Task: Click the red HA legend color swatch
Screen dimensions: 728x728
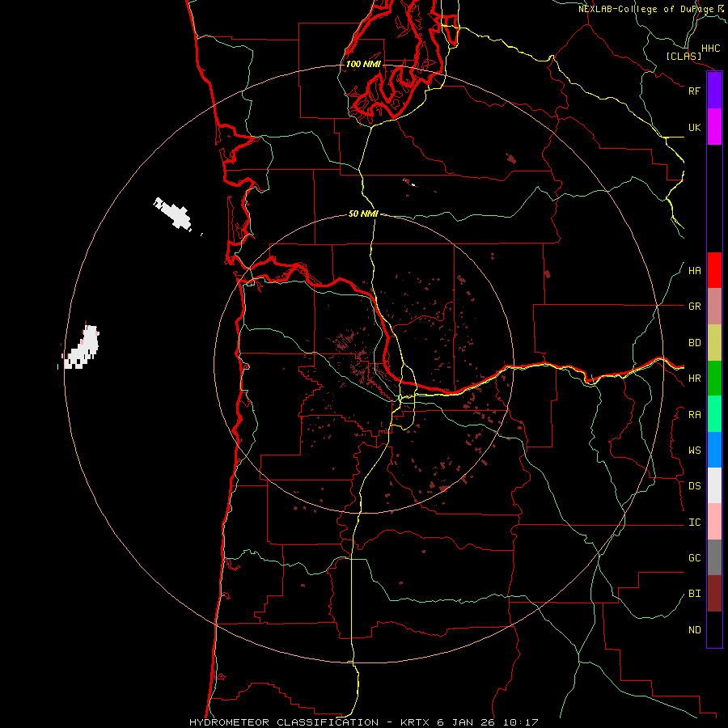Action: tap(714, 270)
